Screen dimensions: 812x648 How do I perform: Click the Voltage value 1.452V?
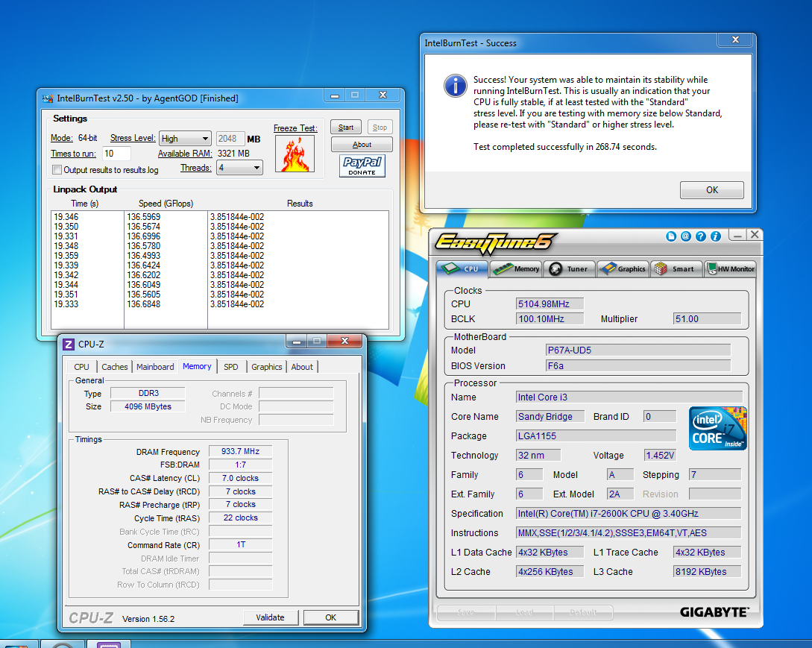coord(660,456)
